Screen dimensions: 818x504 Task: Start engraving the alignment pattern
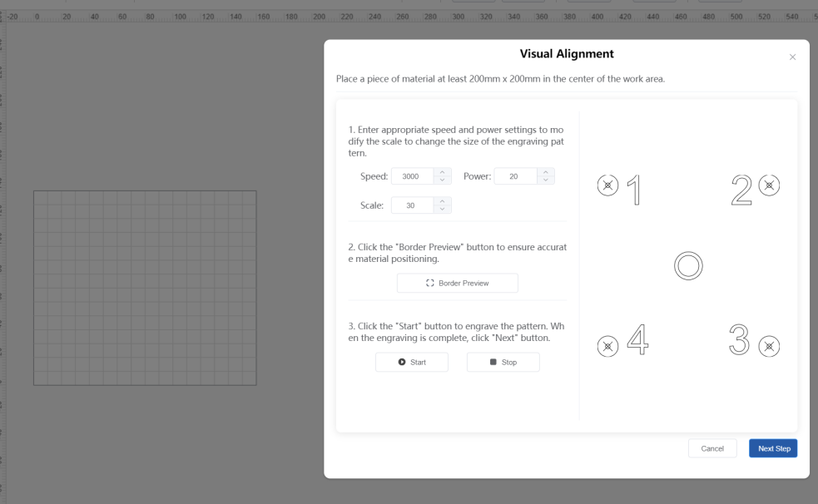(x=412, y=363)
